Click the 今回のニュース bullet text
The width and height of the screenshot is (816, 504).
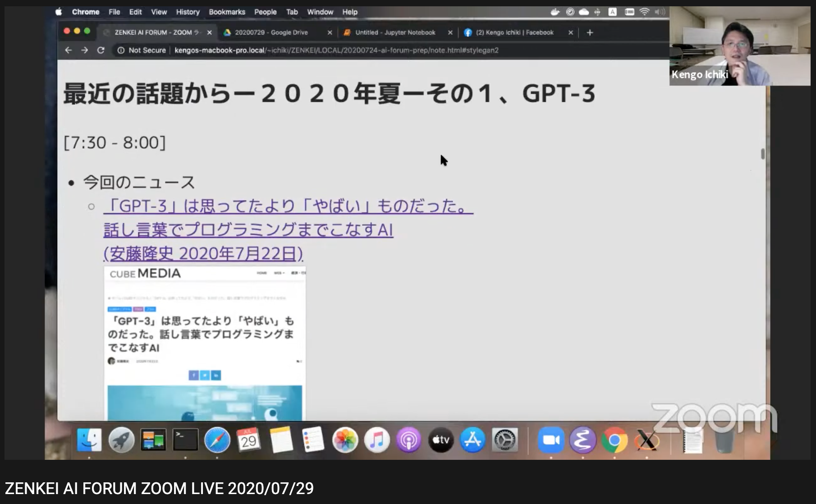pos(139,183)
